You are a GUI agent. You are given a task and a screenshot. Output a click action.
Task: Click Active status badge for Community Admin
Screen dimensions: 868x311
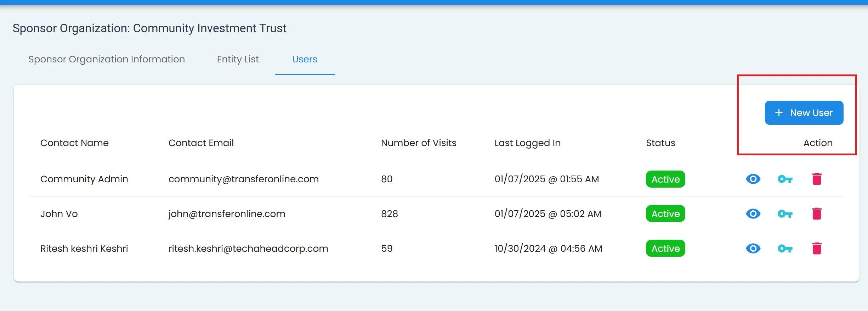click(x=665, y=179)
